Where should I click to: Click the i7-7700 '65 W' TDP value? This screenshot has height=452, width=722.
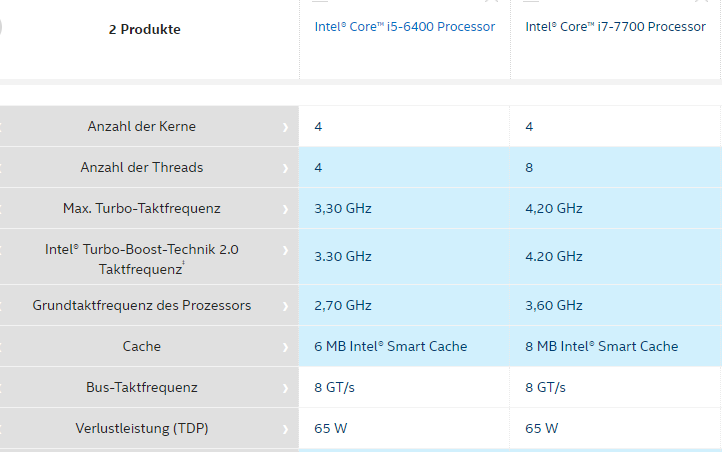click(542, 429)
